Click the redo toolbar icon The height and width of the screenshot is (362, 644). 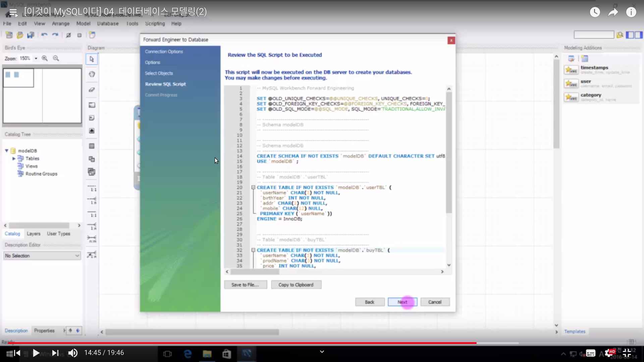55,35
